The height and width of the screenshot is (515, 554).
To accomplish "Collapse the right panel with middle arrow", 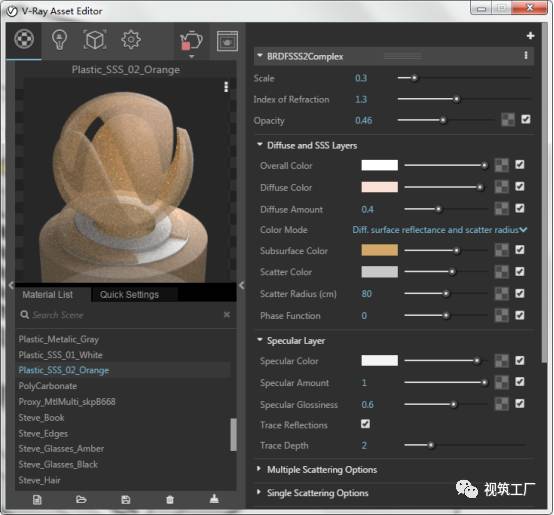I will [x=242, y=285].
